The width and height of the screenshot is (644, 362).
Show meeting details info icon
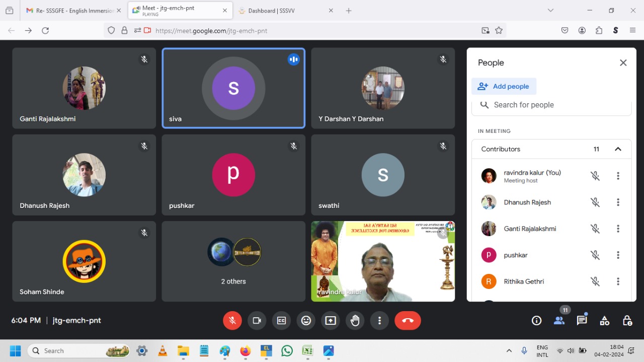point(536,321)
